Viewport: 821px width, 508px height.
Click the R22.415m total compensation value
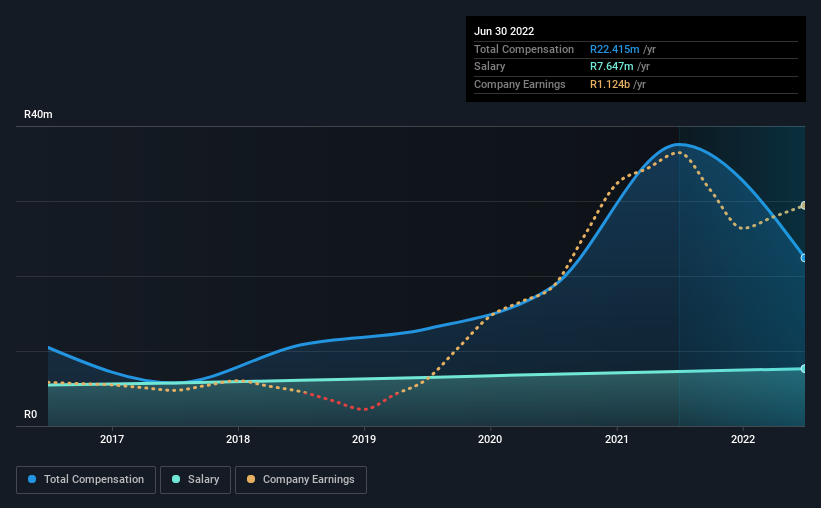615,49
